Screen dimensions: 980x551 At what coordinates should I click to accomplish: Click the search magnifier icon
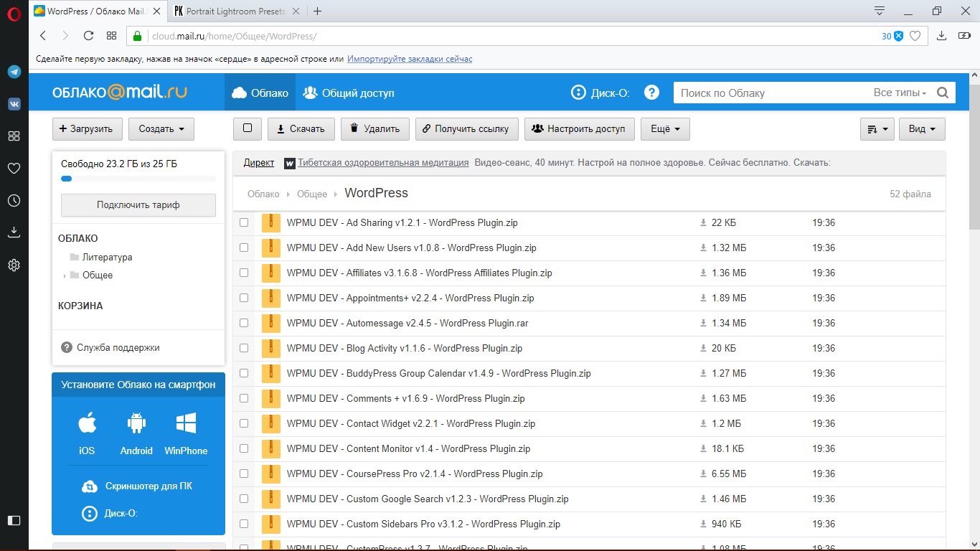click(943, 93)
